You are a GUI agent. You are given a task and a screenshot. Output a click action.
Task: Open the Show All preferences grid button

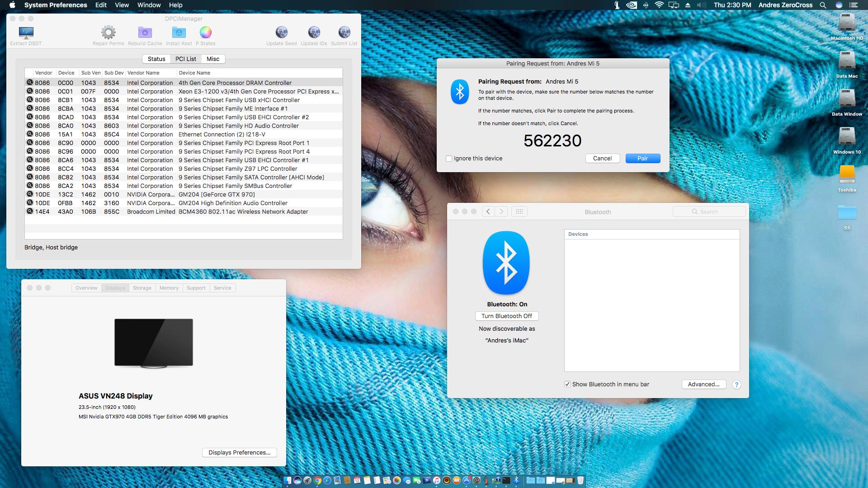coord(519,211)
